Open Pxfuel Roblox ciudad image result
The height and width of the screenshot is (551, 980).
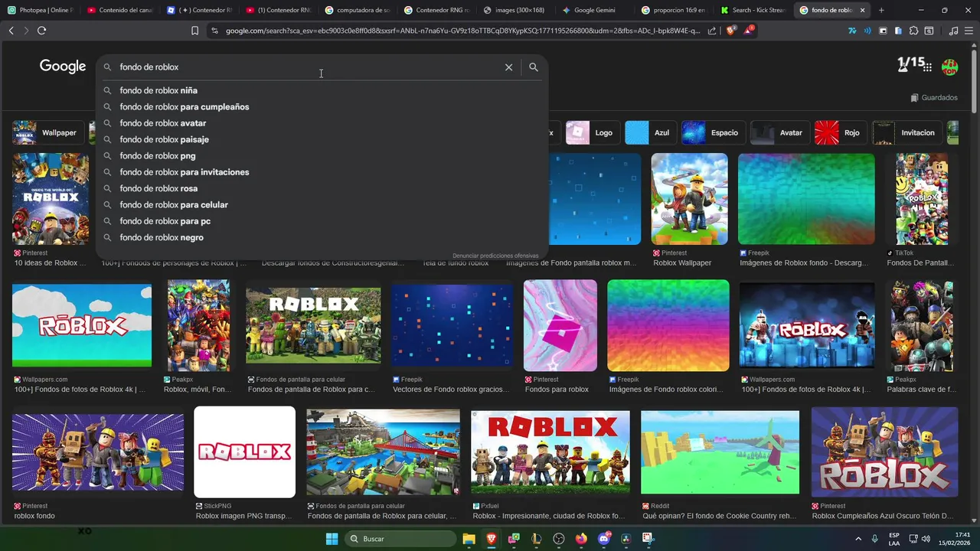pos(550,452)
